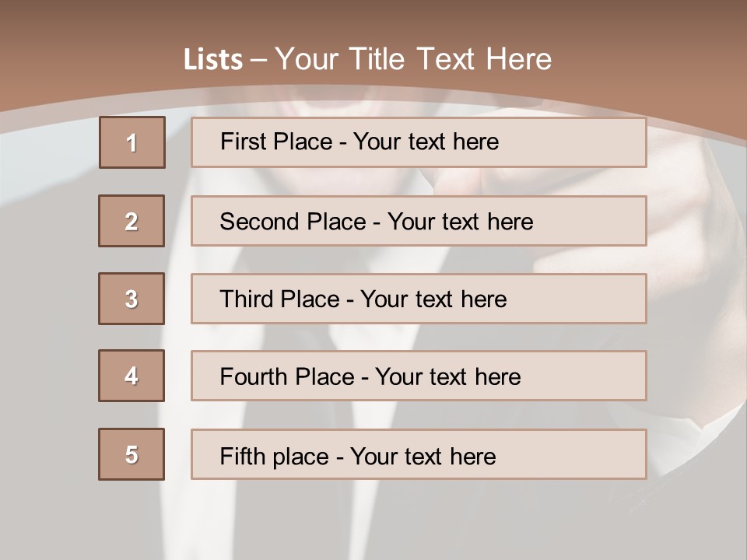Select the number 4 square

point(132,376)
